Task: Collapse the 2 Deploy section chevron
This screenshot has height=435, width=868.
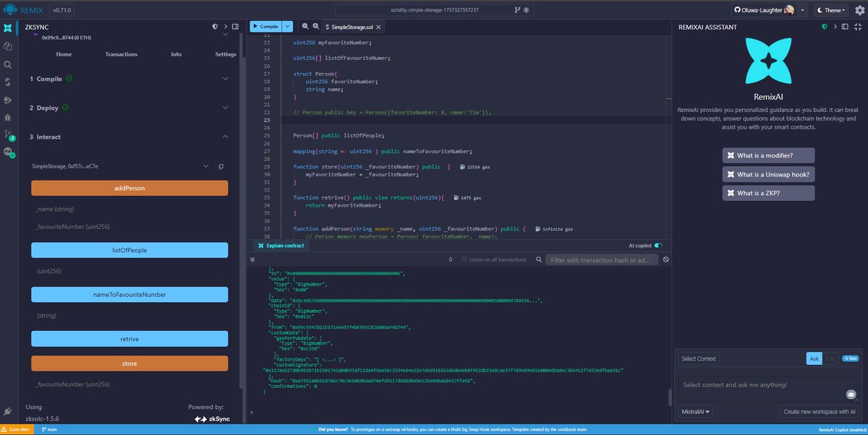Action: pos(226,108)
